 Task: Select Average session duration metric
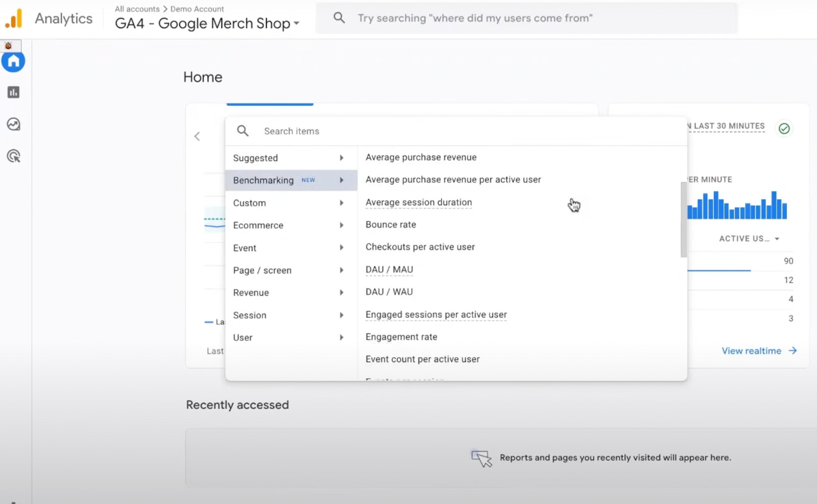(419, 202)
